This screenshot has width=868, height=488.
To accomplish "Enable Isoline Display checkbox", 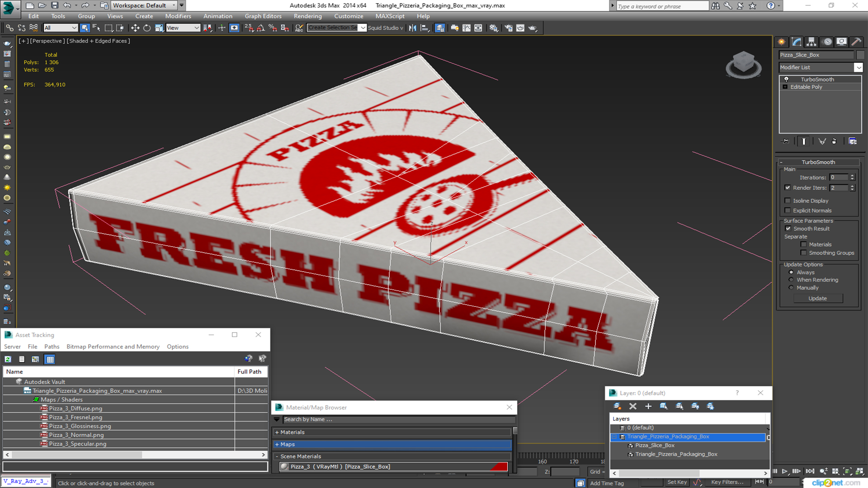I will (x=788, y=201).
